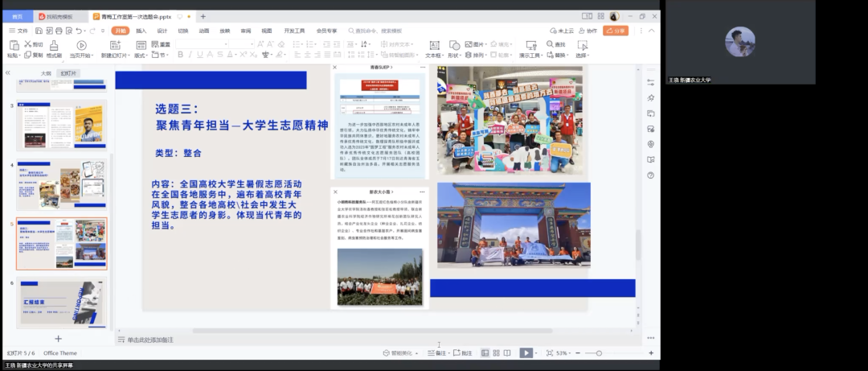Increase font size icon
The image size is (868, 371).
tap(262, 44)
